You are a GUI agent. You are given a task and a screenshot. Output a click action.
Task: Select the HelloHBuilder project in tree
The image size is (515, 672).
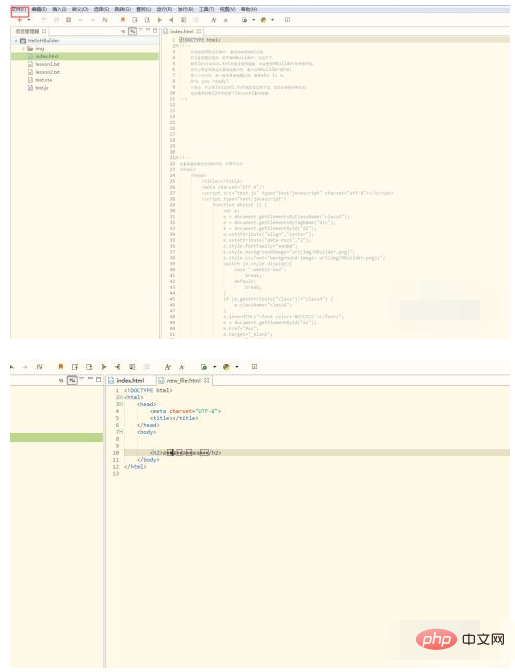pos(43,41)
